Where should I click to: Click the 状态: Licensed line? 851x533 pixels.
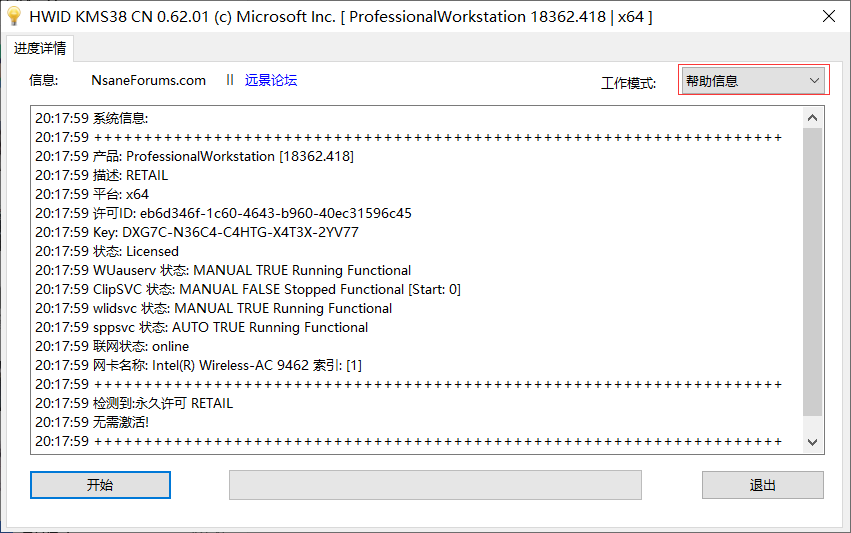click(107, 251)
